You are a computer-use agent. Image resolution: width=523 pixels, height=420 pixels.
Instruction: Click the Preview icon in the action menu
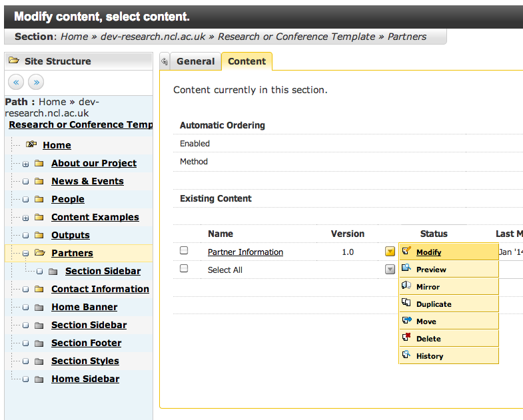406,269
